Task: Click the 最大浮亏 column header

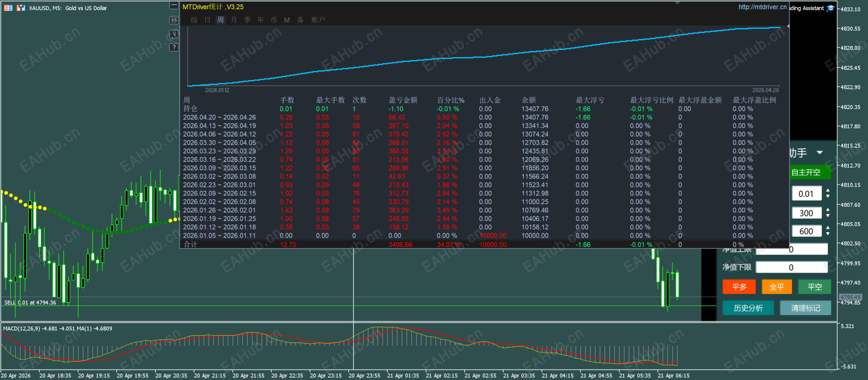Action: coord(590,100)
